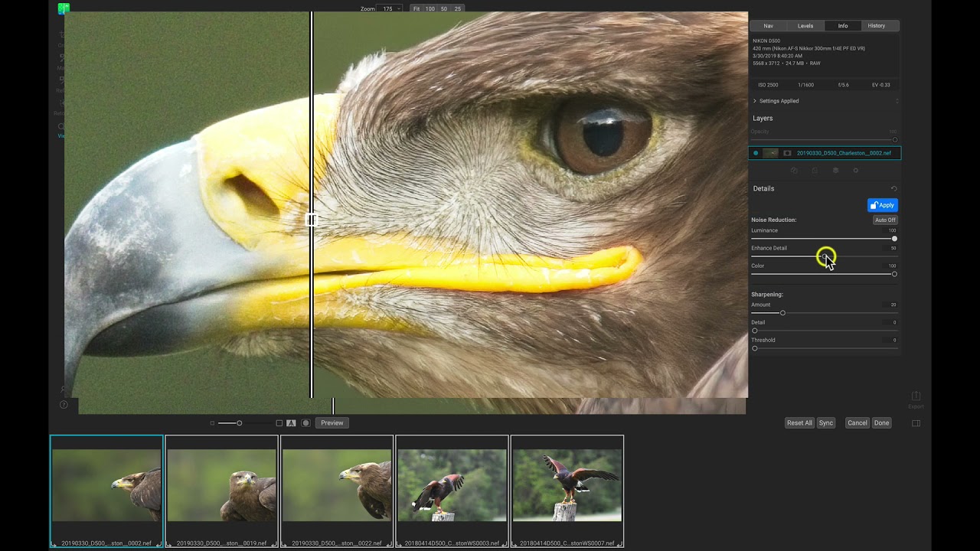Image resolution: width=980 pixels, height=551 pixels.
Task: Click the panel layout icon beside Done
Action: point(916,423)
